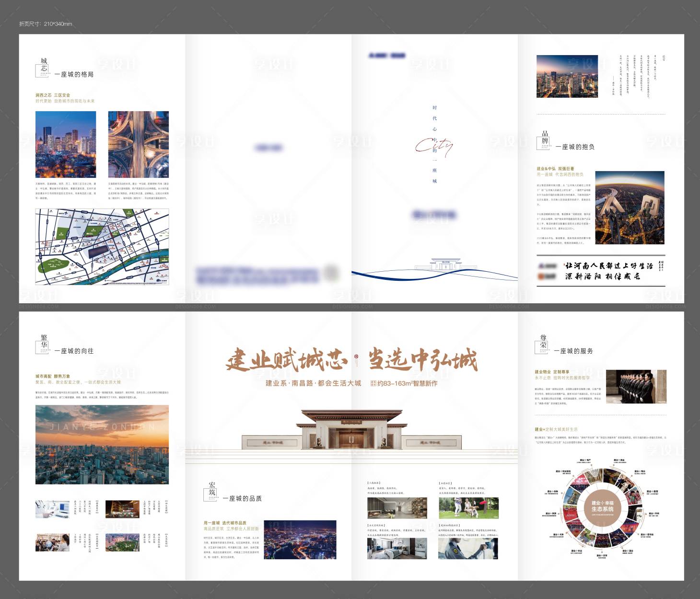Click the 建业+科技 wheel label
The width and height of the screenshot is (700, 599).
[x=655, y=514]
